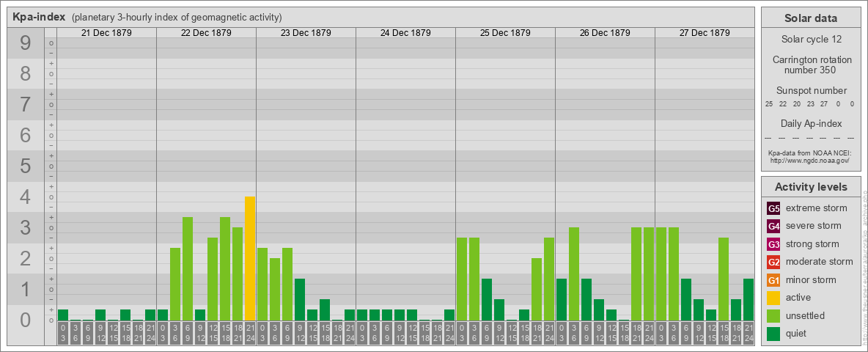Click the 0-3 hour bar on 27 Dec
868x352 pixels.
click(661, 274)
